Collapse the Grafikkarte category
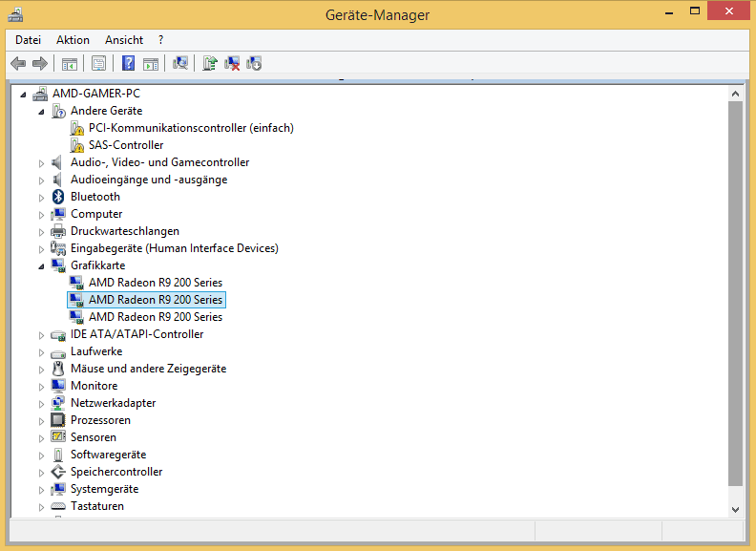 41,266
